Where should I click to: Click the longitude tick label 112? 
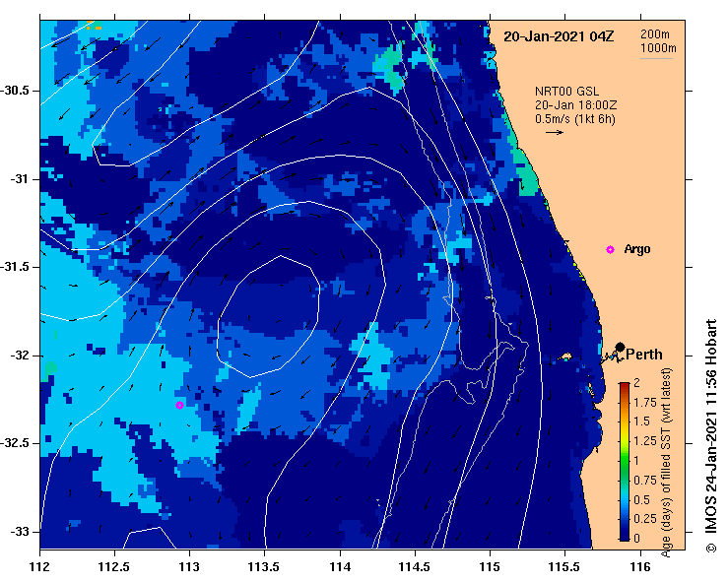(x=39, y=567)
